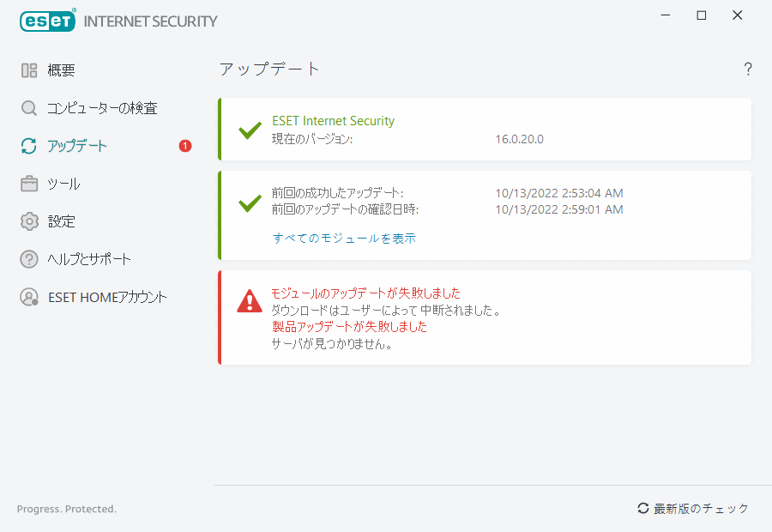Click the version number 16.0.20.0
Viewport: 772px width, 532px height.
[x=520, y=137]
